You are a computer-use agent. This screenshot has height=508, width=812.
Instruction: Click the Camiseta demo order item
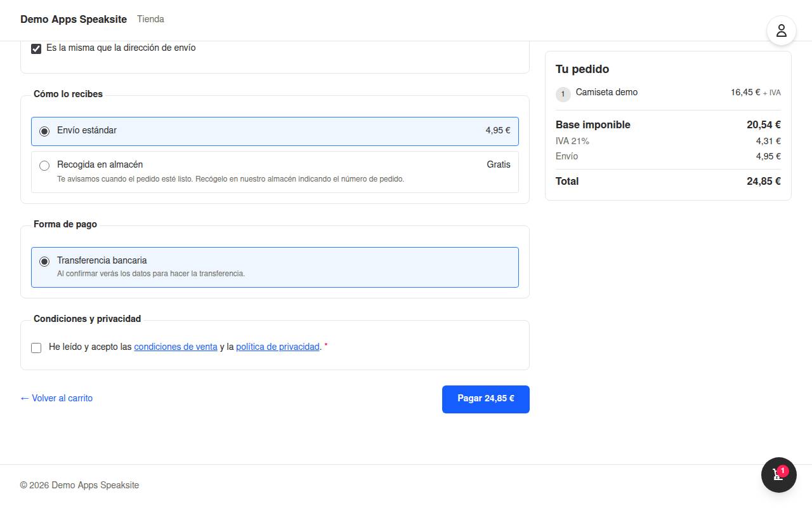[x=606, y=92]
